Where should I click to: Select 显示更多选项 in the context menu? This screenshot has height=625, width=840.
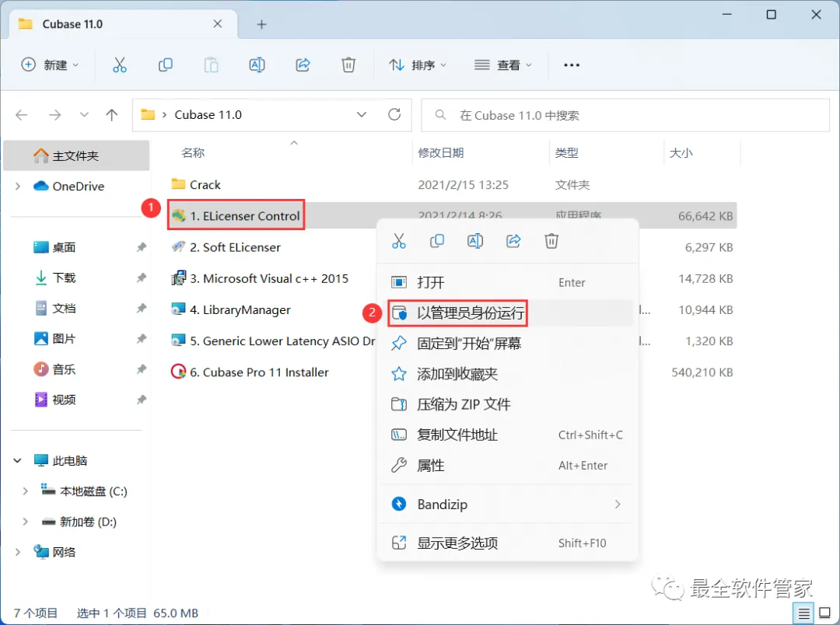point(508,543)
